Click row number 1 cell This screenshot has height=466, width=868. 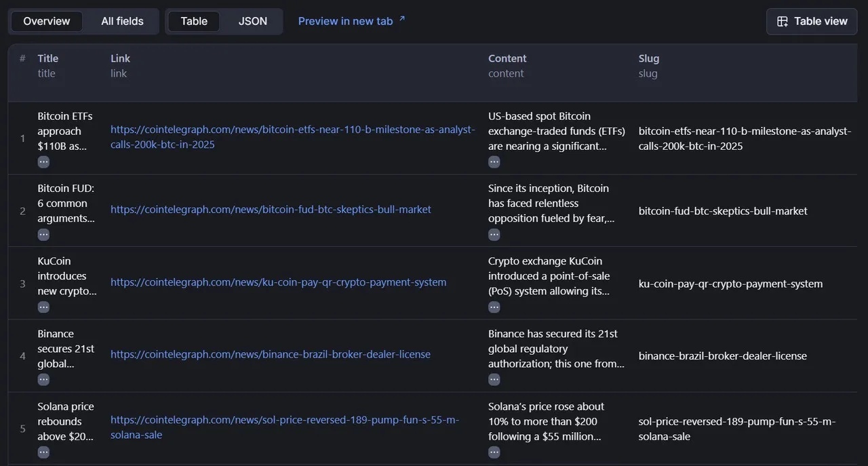click(22, 138)
